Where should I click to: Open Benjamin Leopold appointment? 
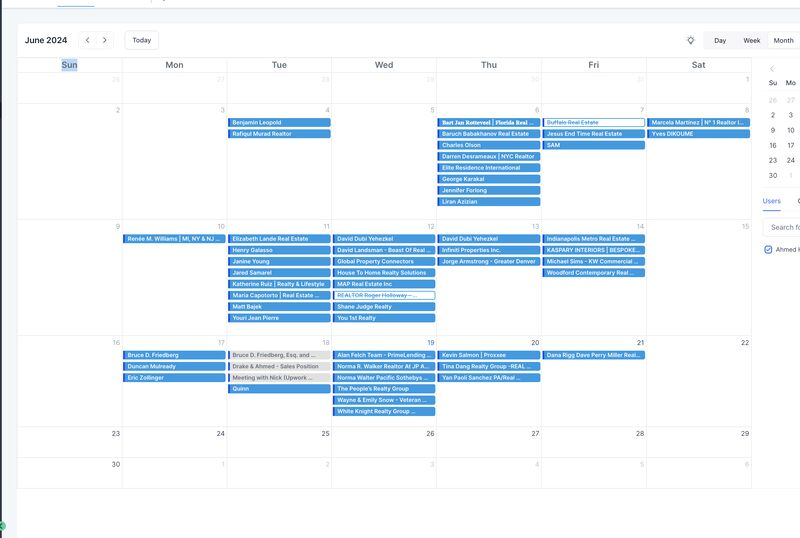point(279,123)
